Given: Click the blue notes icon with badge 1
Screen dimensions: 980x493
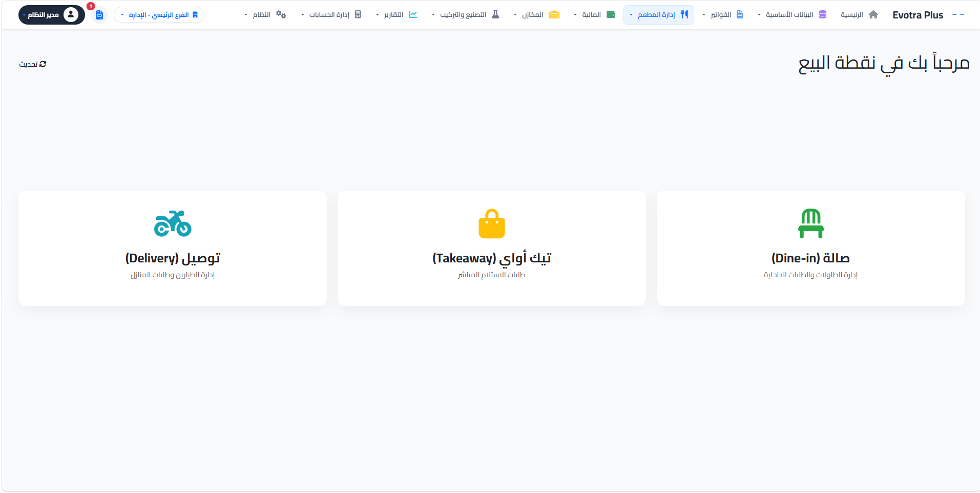Looking at the screenshot, I should coord(99,15).
